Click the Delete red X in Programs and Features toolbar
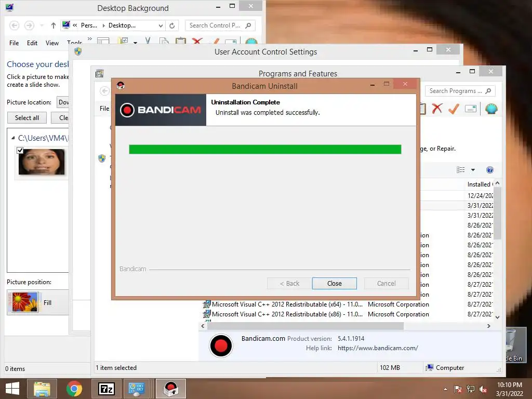Image resolution: width=532 pixels, height=399 pixels. pyautogui.click(x=437, y=109)
